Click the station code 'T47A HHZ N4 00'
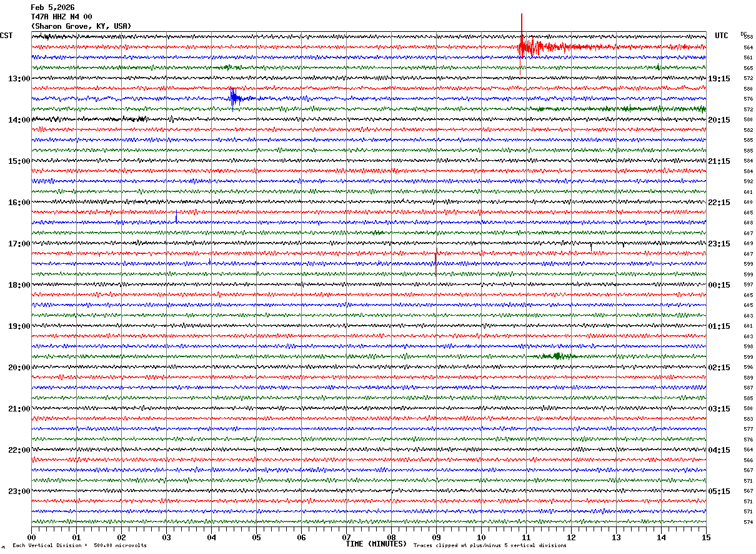 coord(61,17)
